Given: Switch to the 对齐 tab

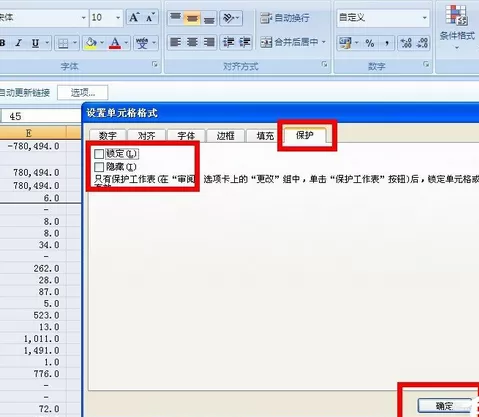Looking at the screenshot, I should point(147,135).
